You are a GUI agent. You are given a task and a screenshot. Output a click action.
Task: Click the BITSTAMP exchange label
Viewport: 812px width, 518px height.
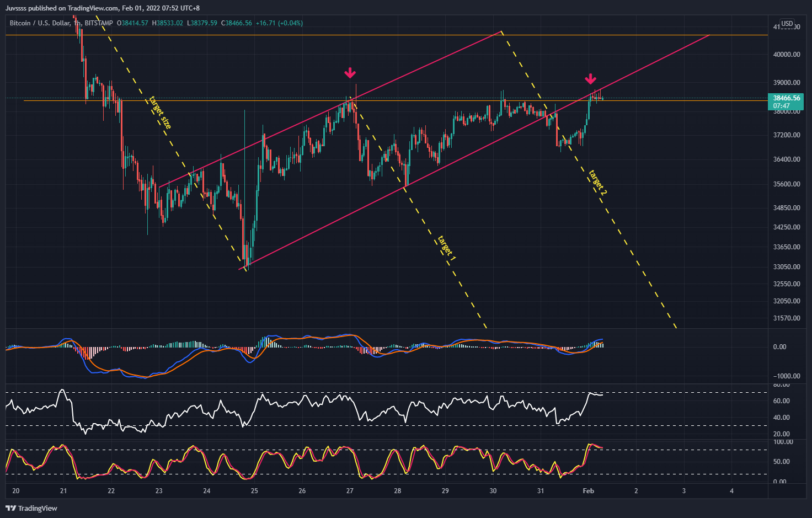[99, 23]
